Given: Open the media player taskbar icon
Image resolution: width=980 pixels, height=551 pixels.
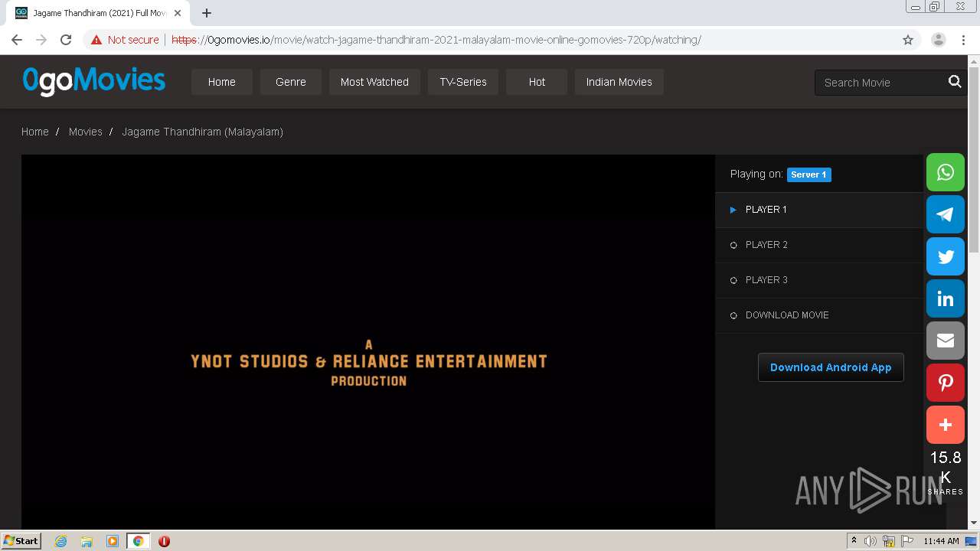Looking at the screenshot, I should coord(112,541).
